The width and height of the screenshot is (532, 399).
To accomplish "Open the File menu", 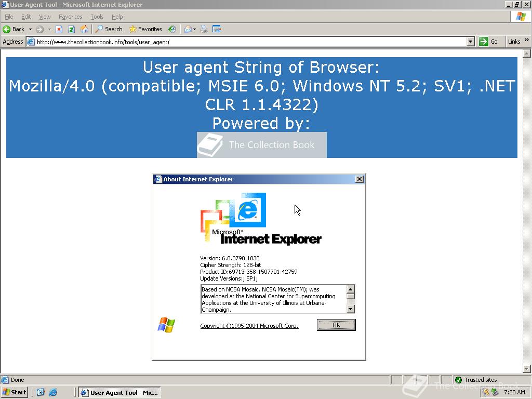I will tap(9, 17).
